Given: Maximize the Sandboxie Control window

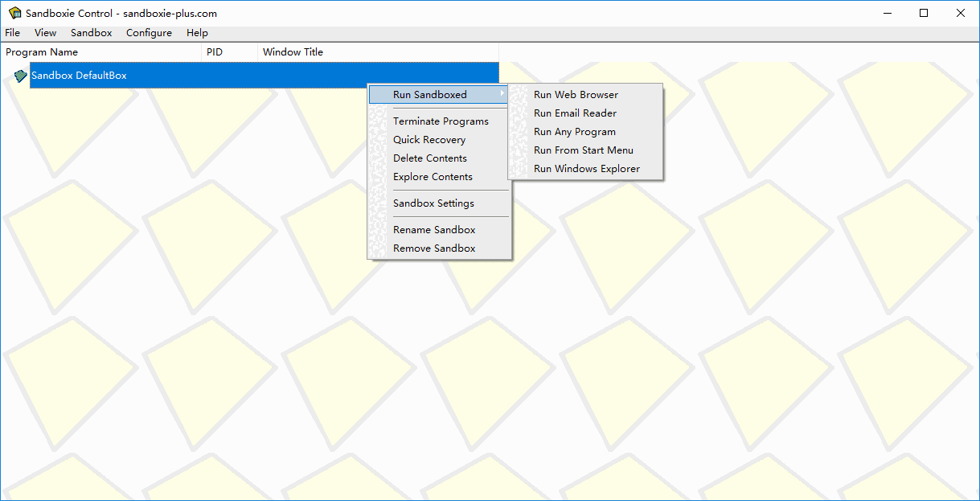Looking at the screenshot, I should click(x=925, y=13).
